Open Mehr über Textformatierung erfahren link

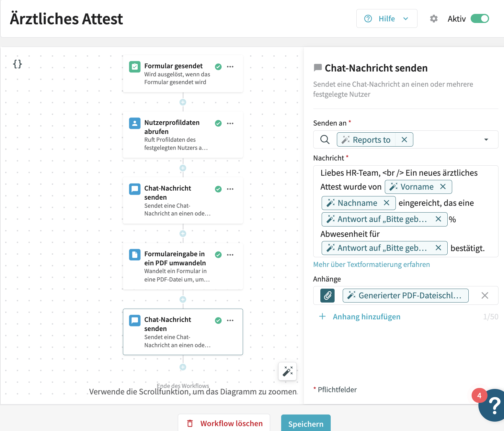tap(371, 264)
